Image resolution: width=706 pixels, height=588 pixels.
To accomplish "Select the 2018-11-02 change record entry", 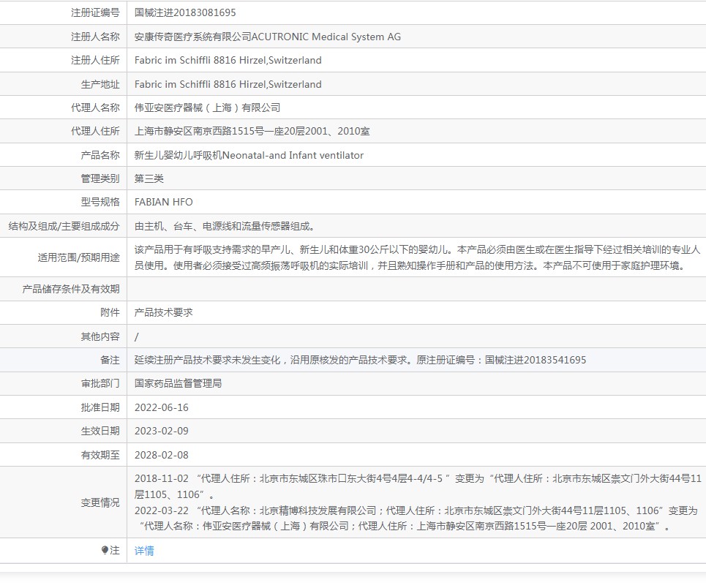I will click(x=418, y=486).
